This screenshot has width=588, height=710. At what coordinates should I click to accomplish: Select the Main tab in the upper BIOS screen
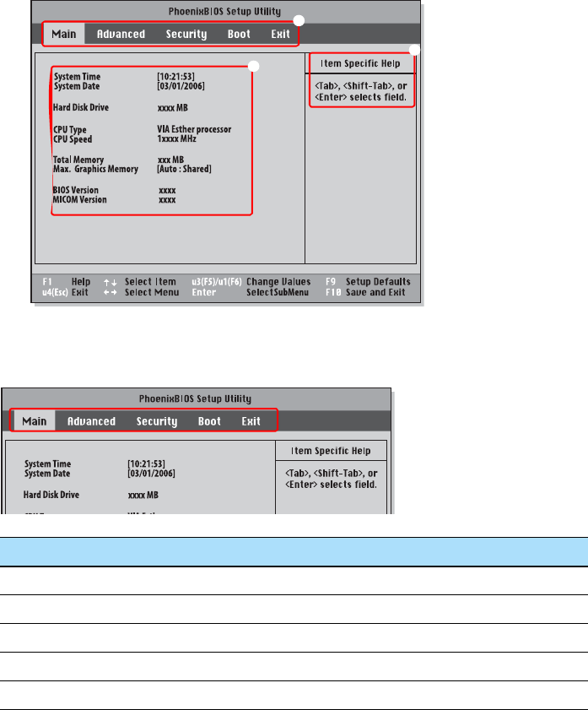(x=64, y=34)
